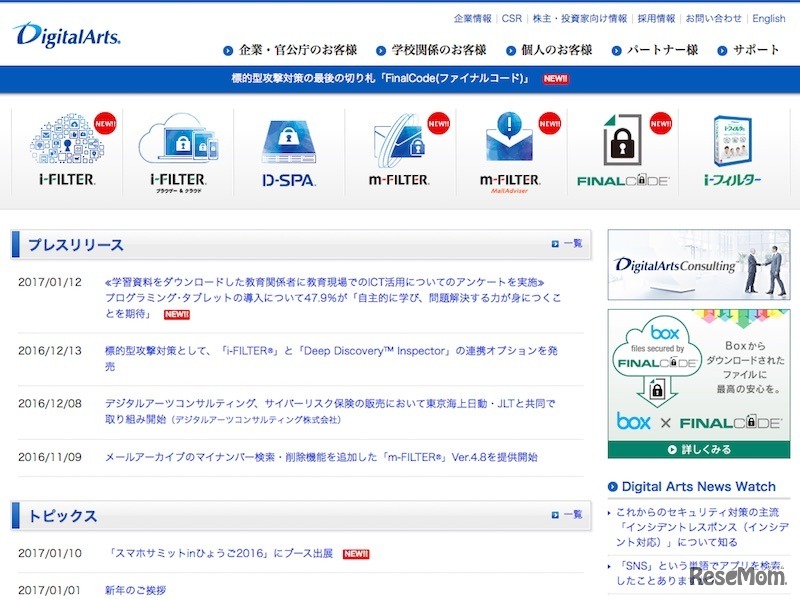Click 一覧 icon in トピックス header
800x599 pixels.
tap(555, 515)
